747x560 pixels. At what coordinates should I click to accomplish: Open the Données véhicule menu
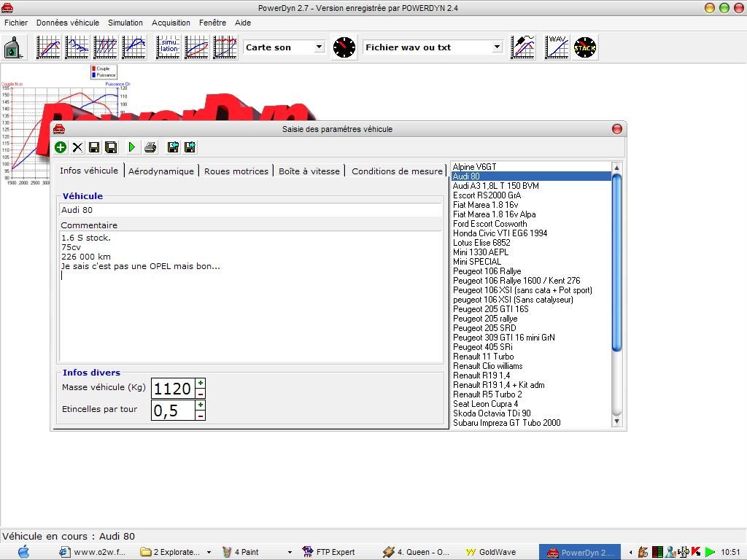pyautogui.click(x=68, y=23)
